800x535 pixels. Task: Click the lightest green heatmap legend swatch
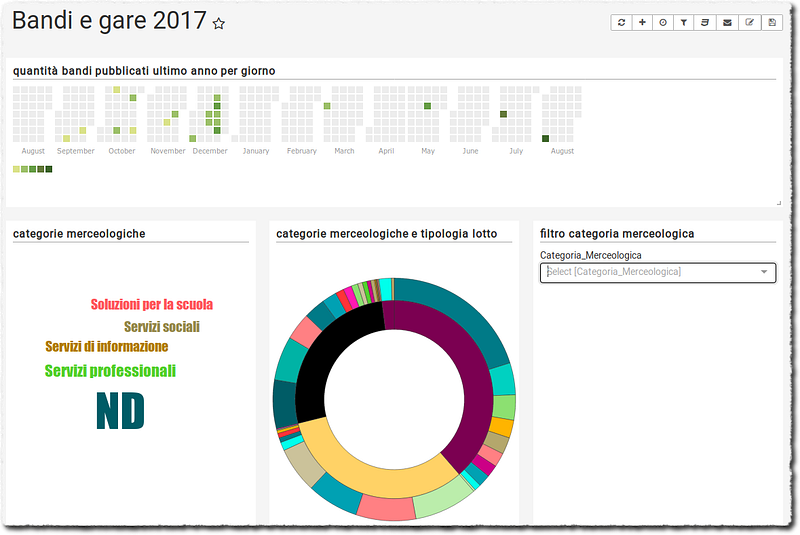point(16,169)
